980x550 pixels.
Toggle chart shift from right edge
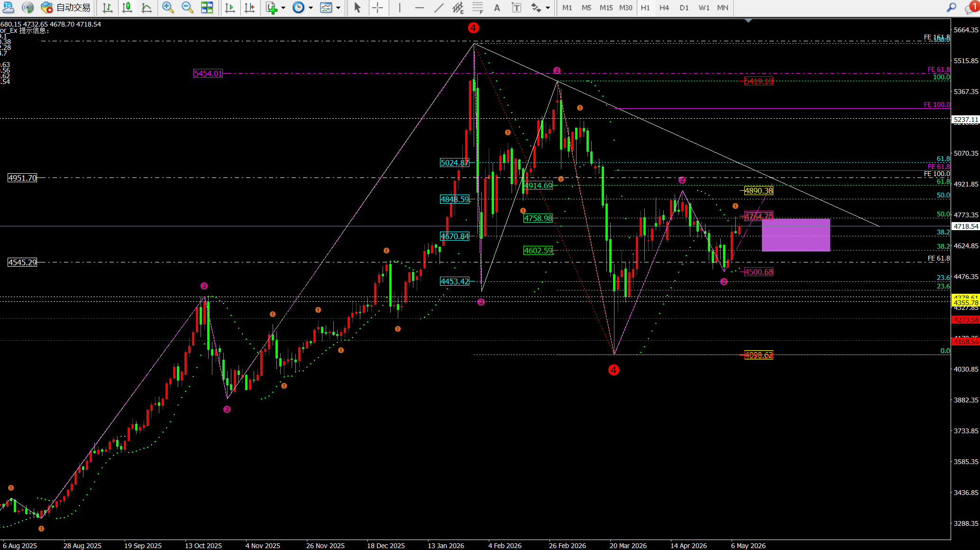[x=249, y=8]
